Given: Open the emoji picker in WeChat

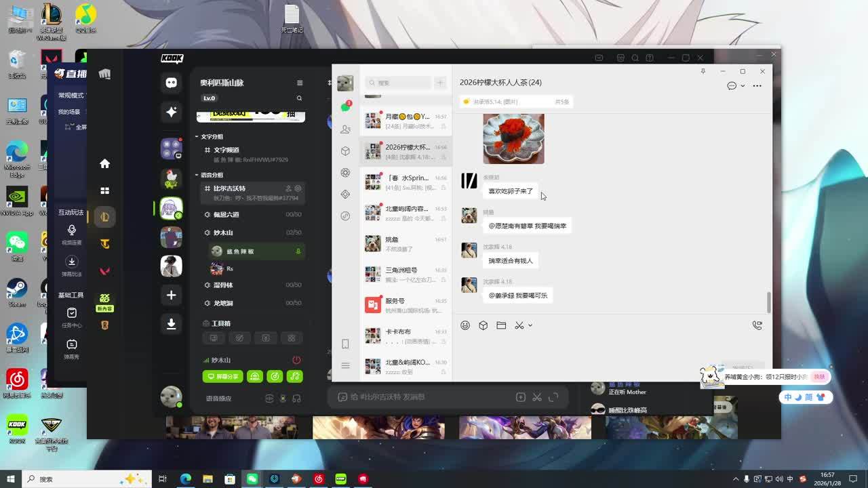Looking at the screenshot, I should coord(465,325).
